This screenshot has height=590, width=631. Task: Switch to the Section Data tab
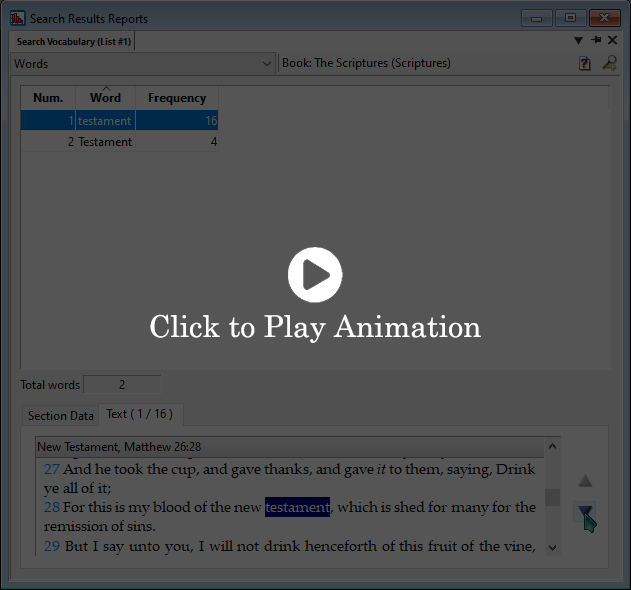tap(61, 415)
